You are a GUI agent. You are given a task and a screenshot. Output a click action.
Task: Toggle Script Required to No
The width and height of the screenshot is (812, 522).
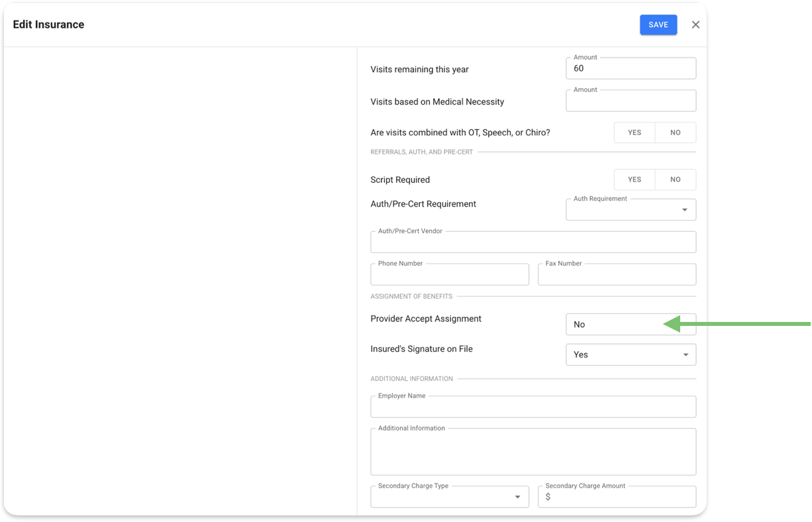[x=675, y=180]
